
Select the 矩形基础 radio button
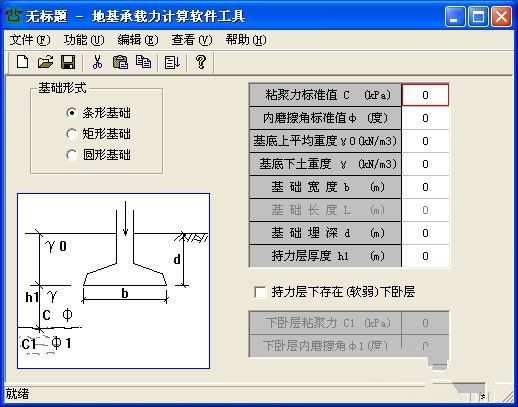click(71, 134)
